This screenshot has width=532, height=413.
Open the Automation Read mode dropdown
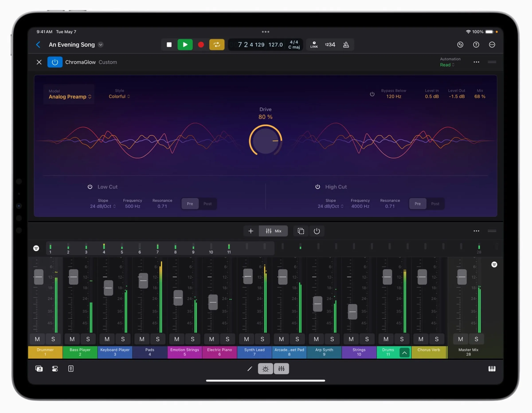[447, 65]
